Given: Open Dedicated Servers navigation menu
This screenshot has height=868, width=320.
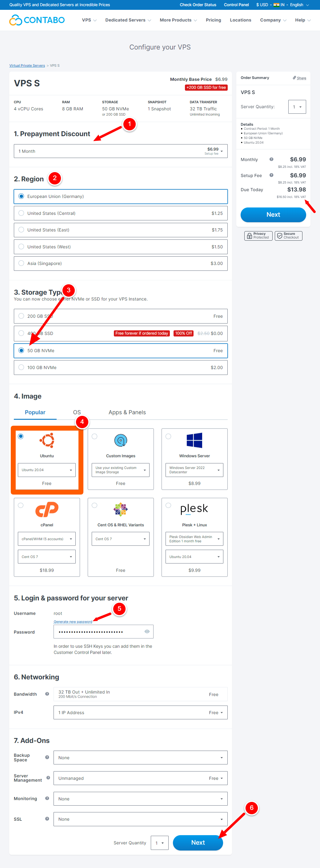Looking at the screenshot, I should click(x=128, y=20).
